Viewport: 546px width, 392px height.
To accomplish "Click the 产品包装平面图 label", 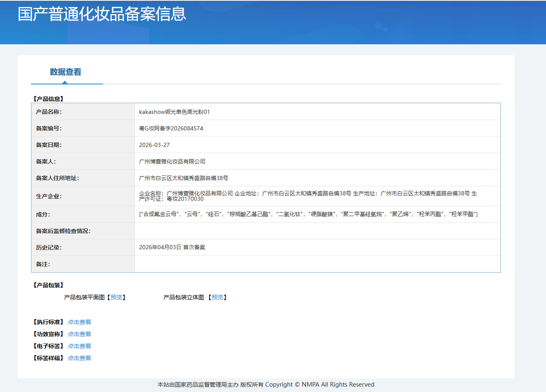I will [x=84, y=297].
